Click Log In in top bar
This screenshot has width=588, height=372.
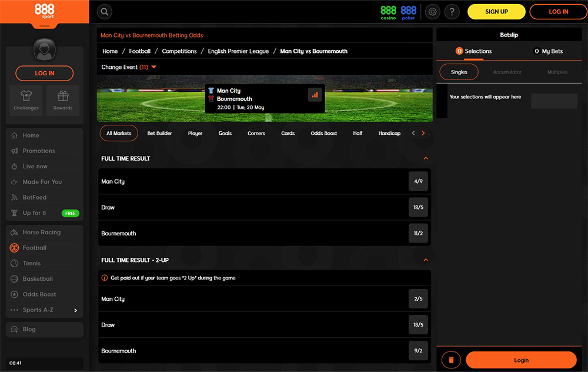(x=559, y=12)
